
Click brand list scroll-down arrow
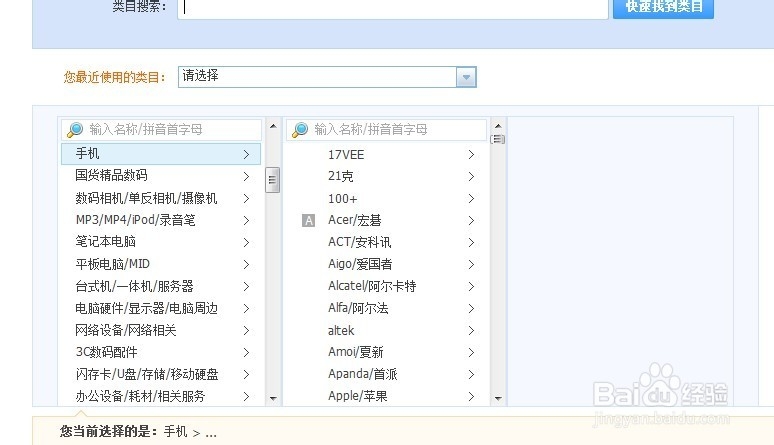pos(498,398)
